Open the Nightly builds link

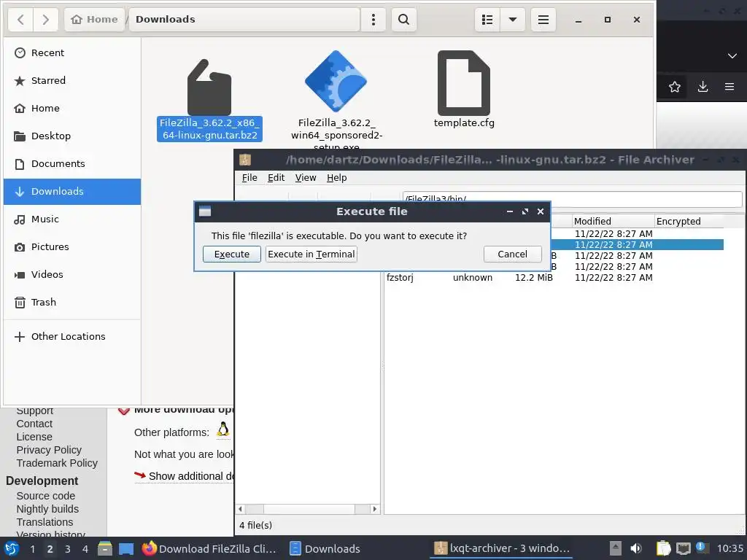[47, 509]
